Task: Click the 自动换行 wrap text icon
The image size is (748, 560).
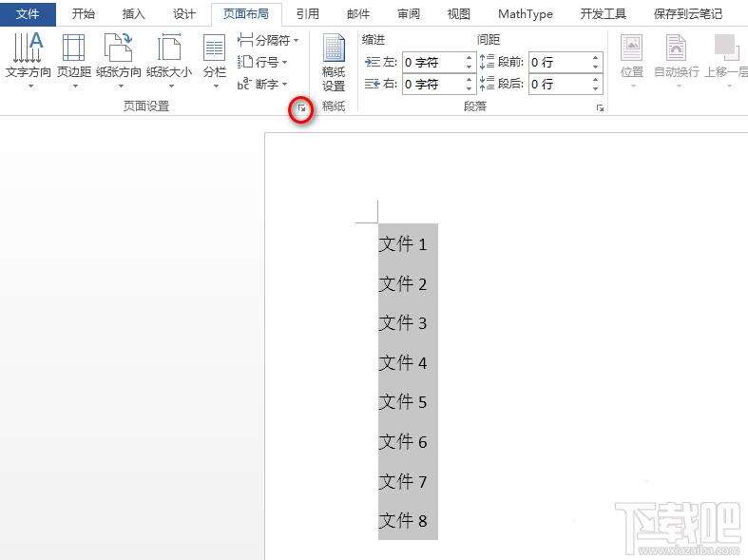Action: pos(677,48)
